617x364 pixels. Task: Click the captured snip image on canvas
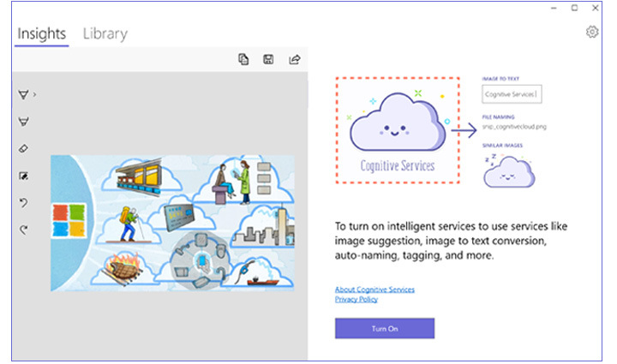coord(172,223)
